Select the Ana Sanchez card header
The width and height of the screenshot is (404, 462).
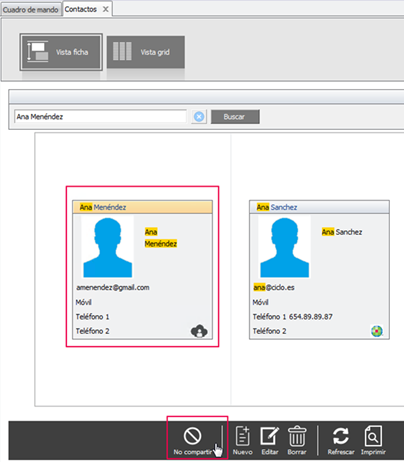pyautogui.click(x=319, y=207)
